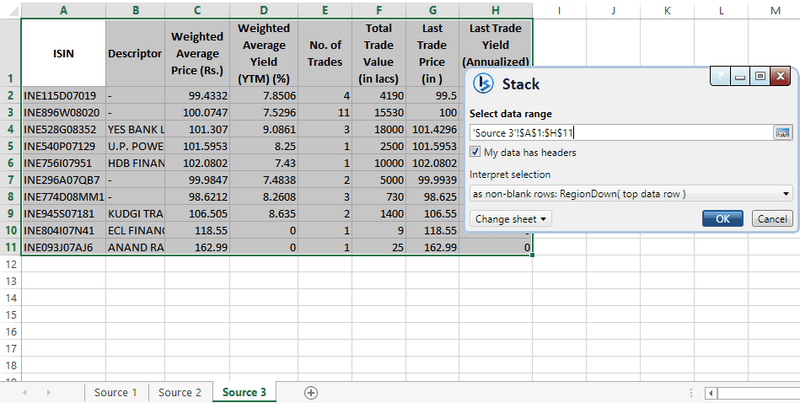800x403 pixels.
Task: Add a new sheet with plus icon
Action: pyautogui.click(x=311, y=392)
